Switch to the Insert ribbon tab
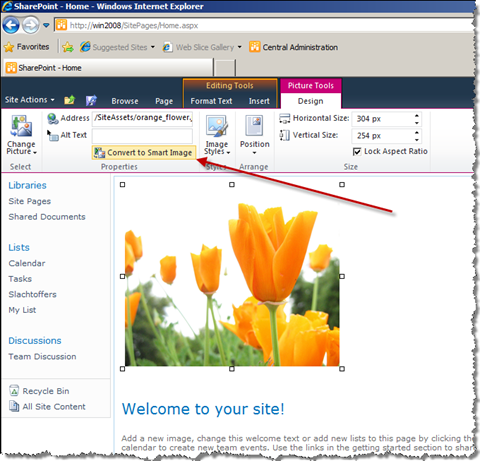480x461 pixels. pyautogui.click(x=259, y=101)
